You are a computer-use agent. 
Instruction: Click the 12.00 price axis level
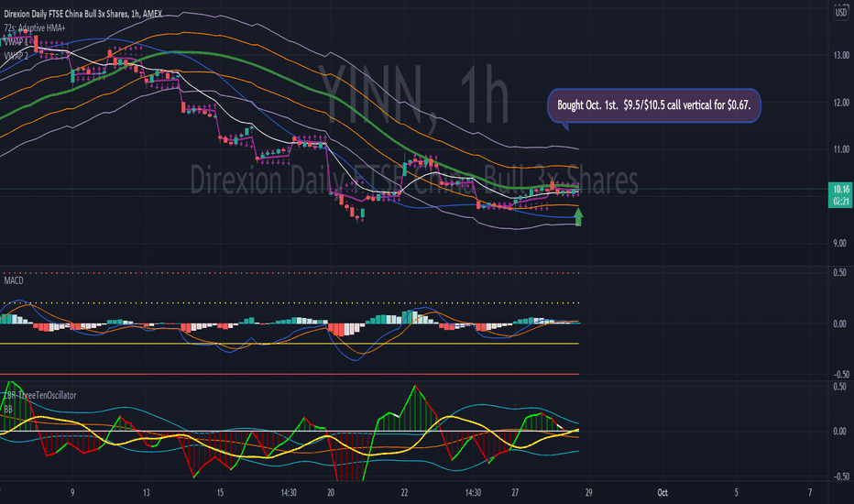point(841,103)
